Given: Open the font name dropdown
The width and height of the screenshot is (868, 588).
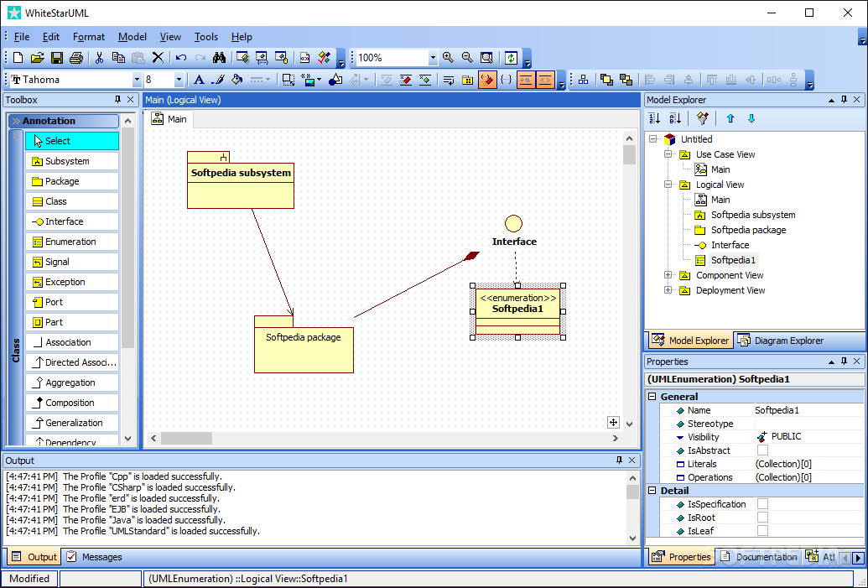Looking at the screenshot, I should pos(137,80).
